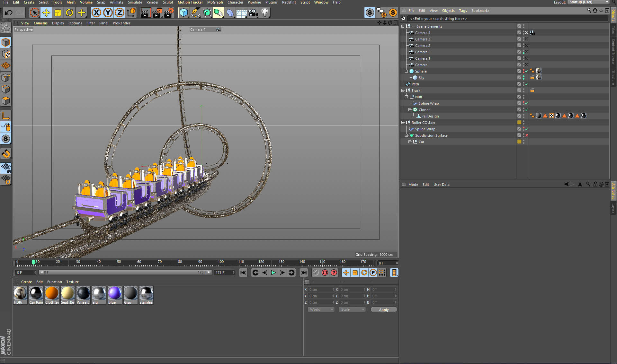Go to start of timeline
This screenshot has height=364, width=617.
(x=243, y=273)
